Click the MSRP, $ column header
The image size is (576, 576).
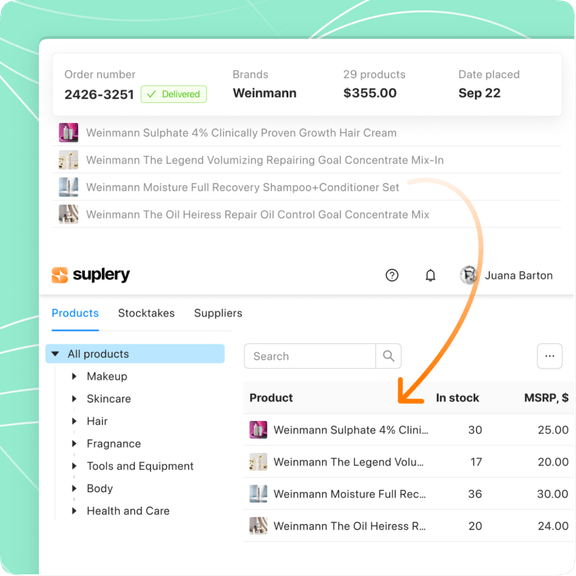click(x=546, y=398)
